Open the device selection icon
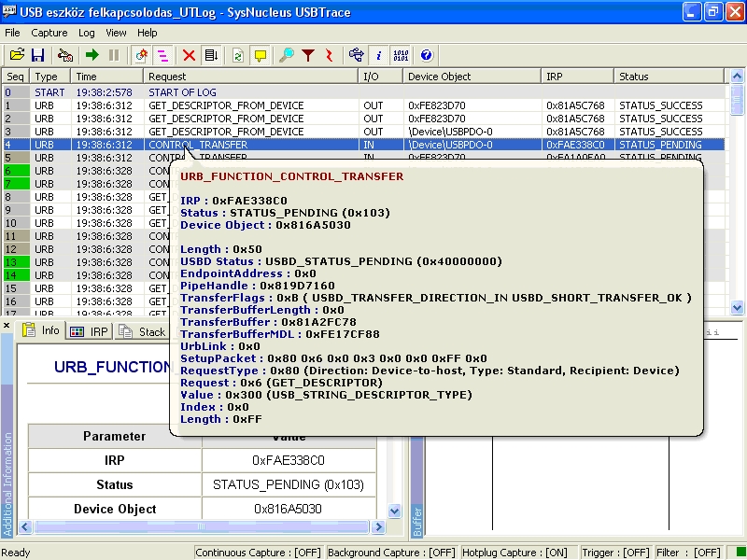Image resolution: width=747 pixels, height=560 pixels. (65, 55)
